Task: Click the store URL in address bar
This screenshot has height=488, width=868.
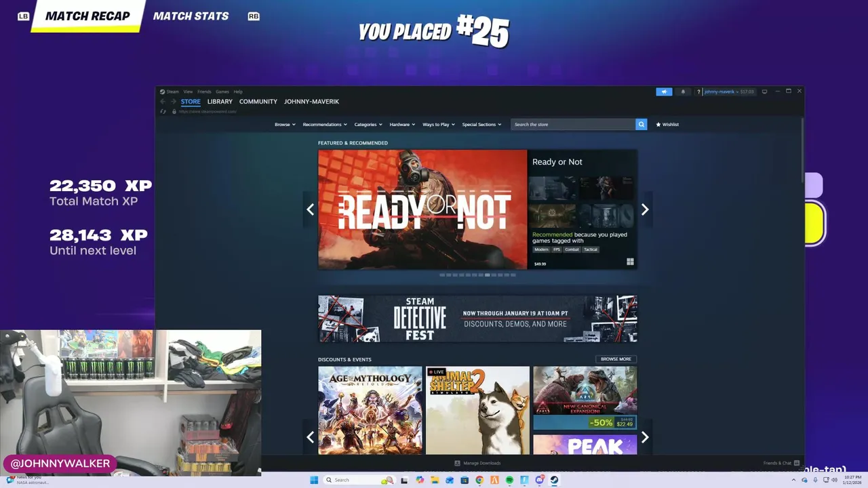Action: click(208, 111)
